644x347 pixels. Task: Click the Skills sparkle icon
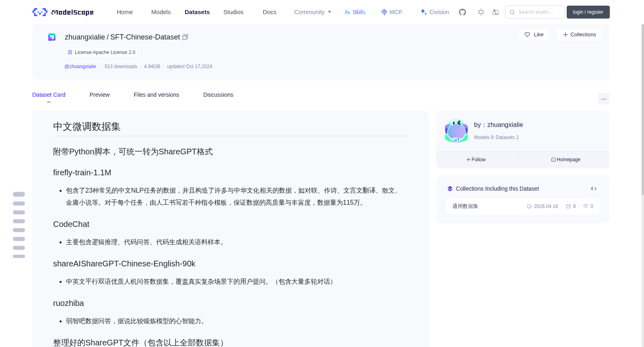pos(347,12)
